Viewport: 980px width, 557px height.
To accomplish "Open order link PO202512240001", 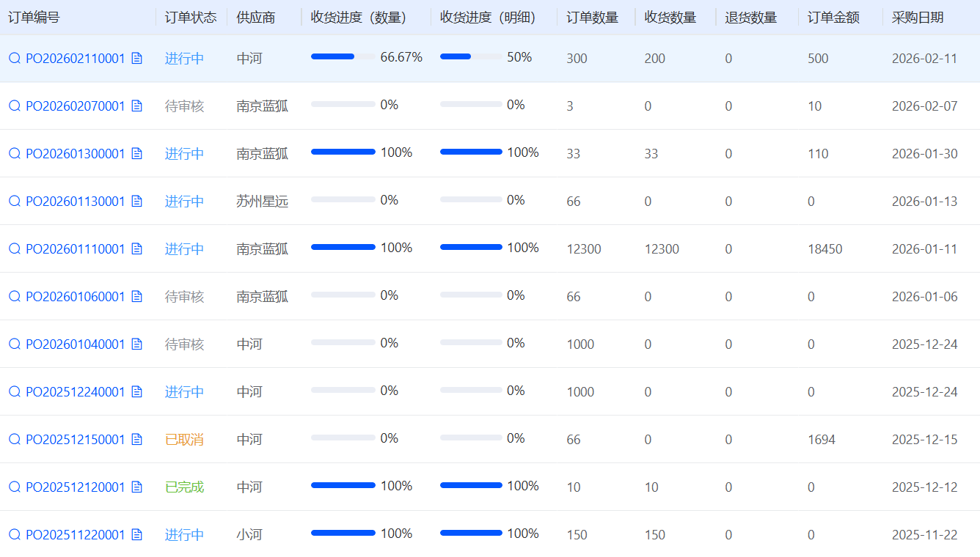I will 75,391.
